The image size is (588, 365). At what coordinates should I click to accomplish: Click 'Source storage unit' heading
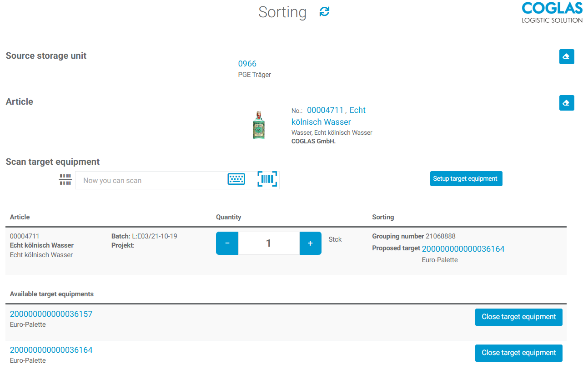click(46, 56)
